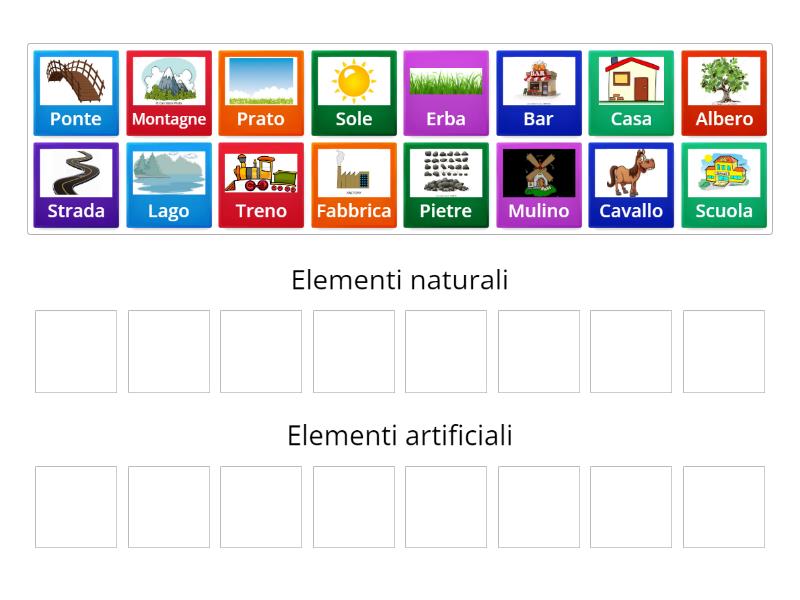Click the Bar tile image
Image resolution: width=800 pixels, height=600 pixels.
[539, 92]
